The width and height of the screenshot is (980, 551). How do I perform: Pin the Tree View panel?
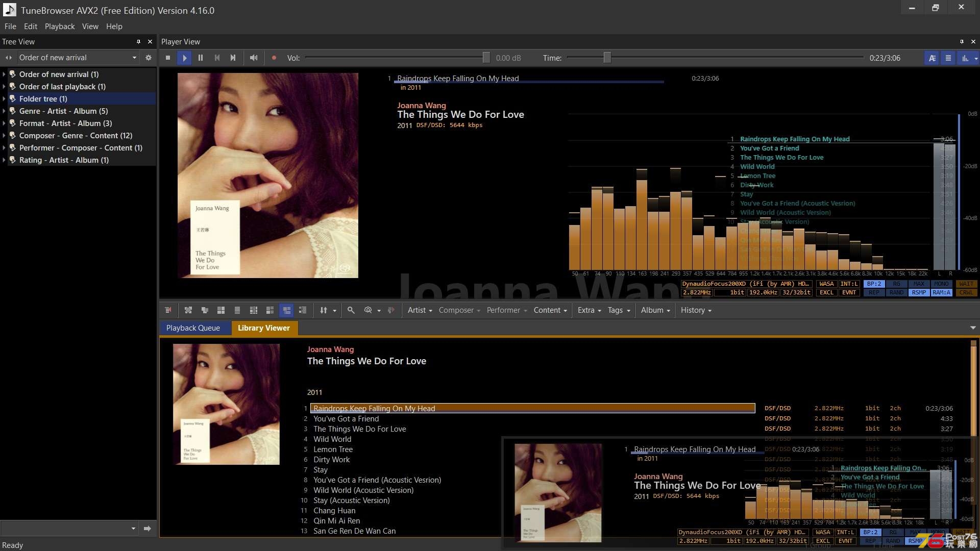[138, 41]
